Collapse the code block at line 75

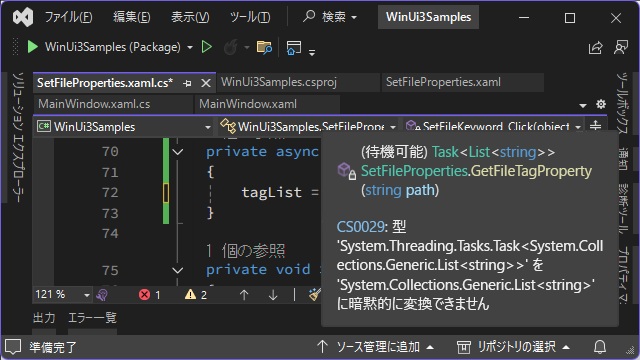click(x=178, y=270)
